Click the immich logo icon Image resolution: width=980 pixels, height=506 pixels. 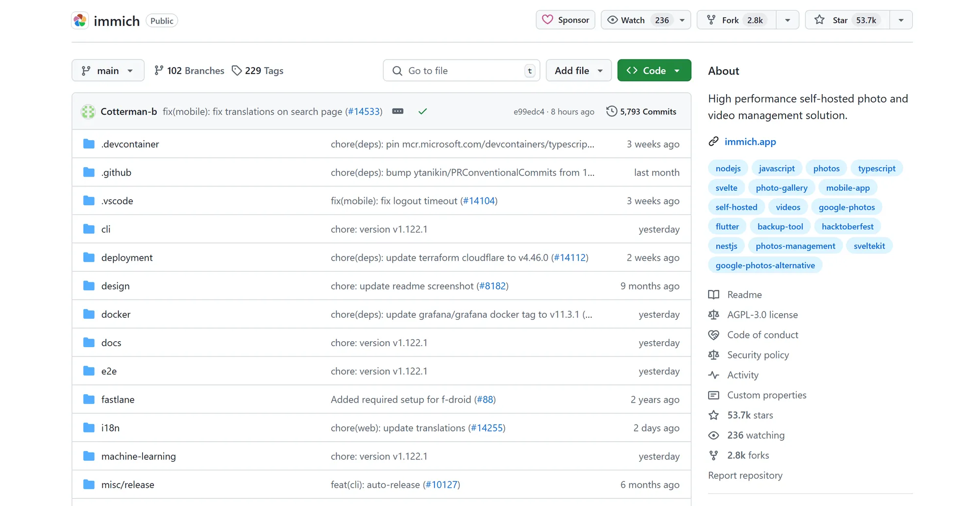click(80, 20)
